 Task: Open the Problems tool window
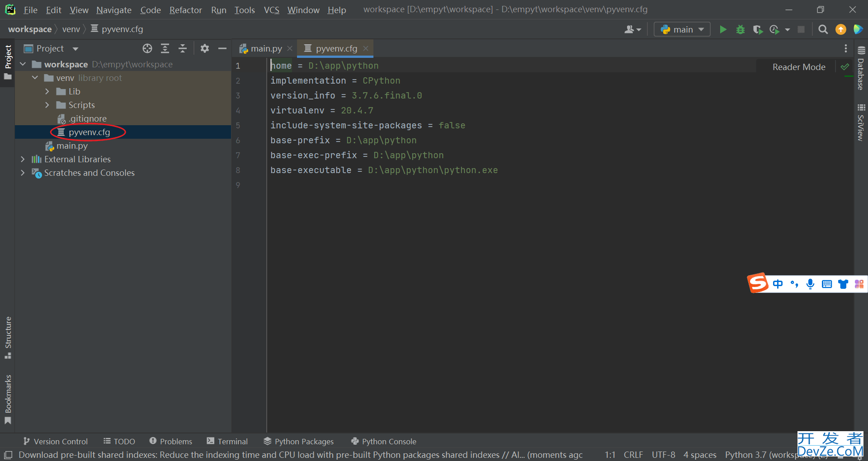(x=171, y=441)
